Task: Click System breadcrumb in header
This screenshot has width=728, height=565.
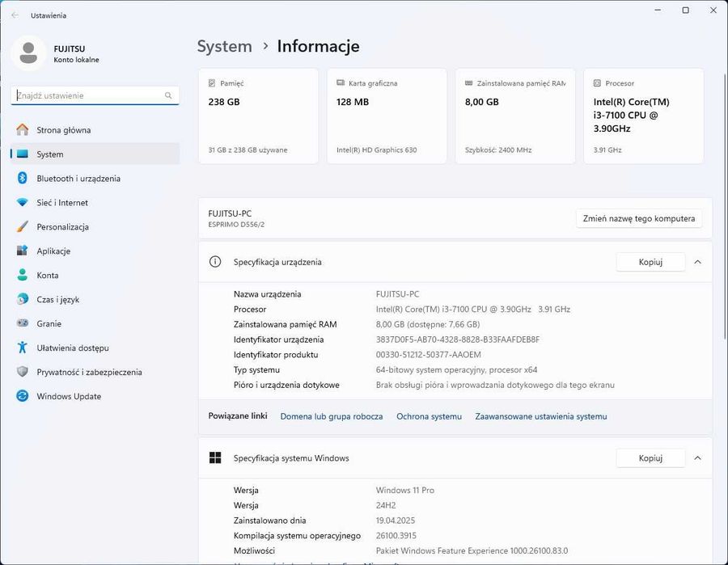Action: pyautogui.click(x=224, y=47)
